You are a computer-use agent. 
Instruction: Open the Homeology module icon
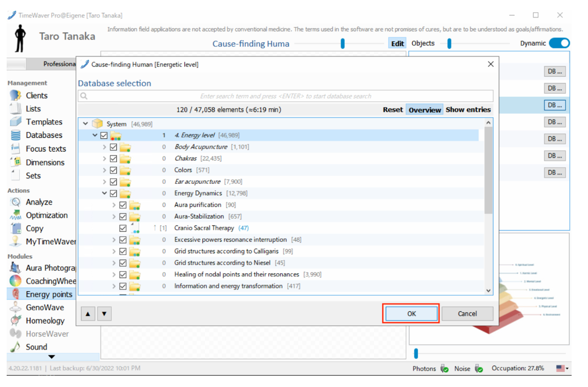click(x=16, y=320)
